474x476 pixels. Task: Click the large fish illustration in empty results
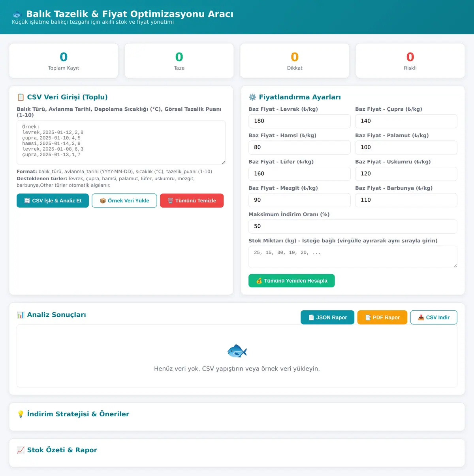(237, 351)
